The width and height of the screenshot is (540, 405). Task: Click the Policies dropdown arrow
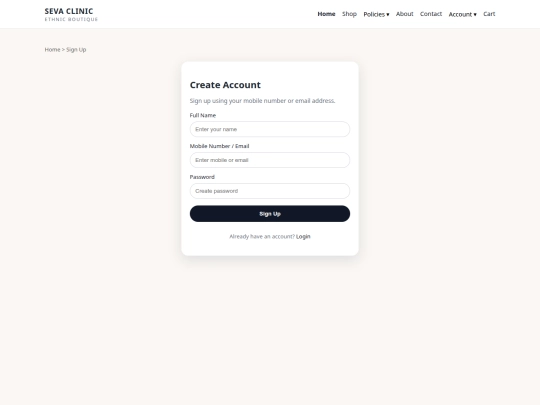[388, 14]
